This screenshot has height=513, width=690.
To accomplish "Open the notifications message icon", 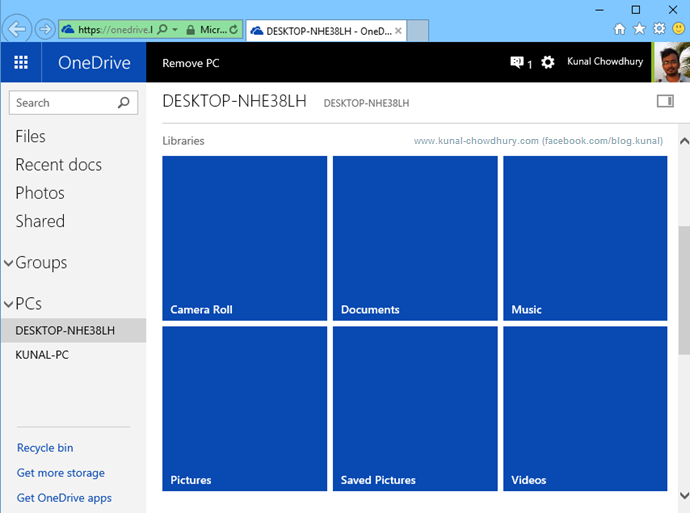I will [x=517, y=62].
